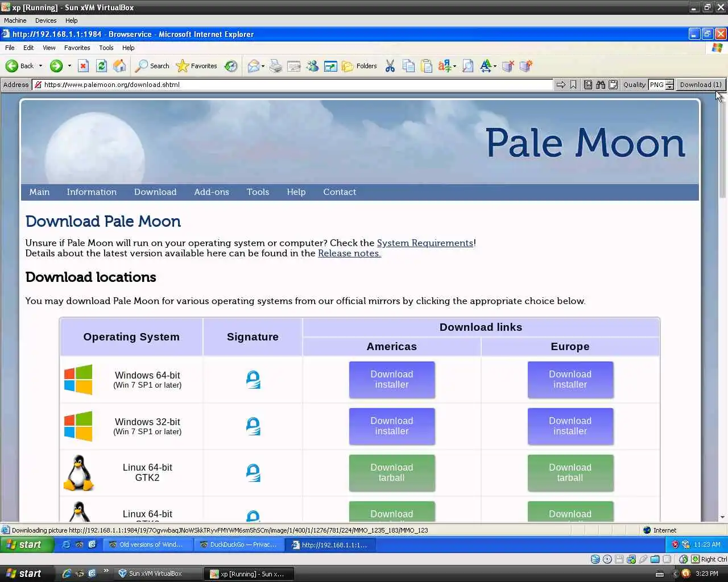Open the File menu in Internet Explorer

(10, 48)
